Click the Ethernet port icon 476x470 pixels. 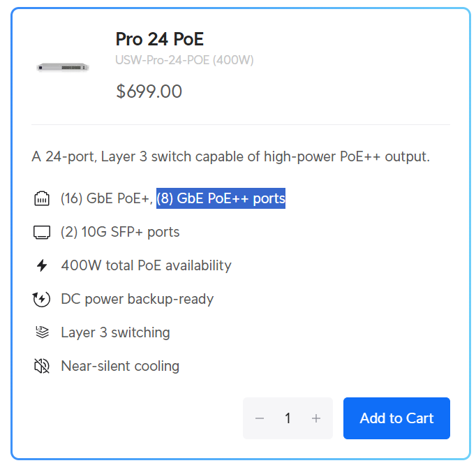point(42,199)
